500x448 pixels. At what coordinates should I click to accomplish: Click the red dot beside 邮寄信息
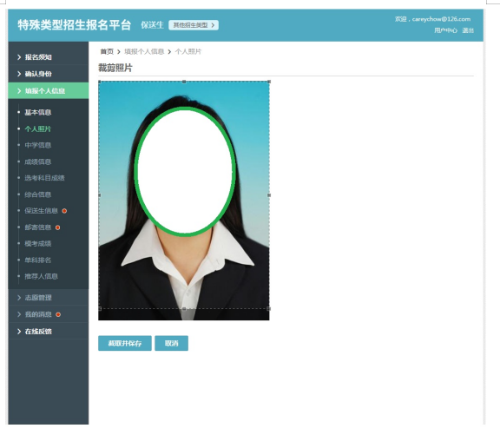(57, 227)
